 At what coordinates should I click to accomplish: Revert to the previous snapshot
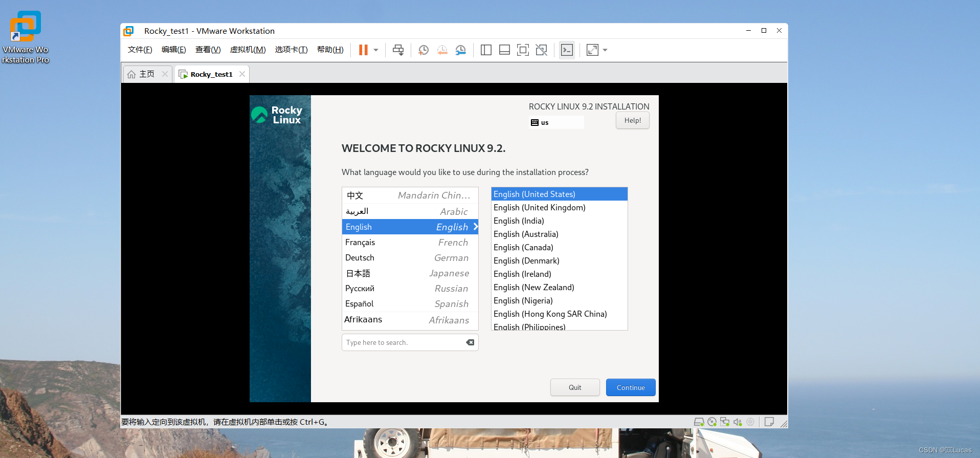point(442,50)
